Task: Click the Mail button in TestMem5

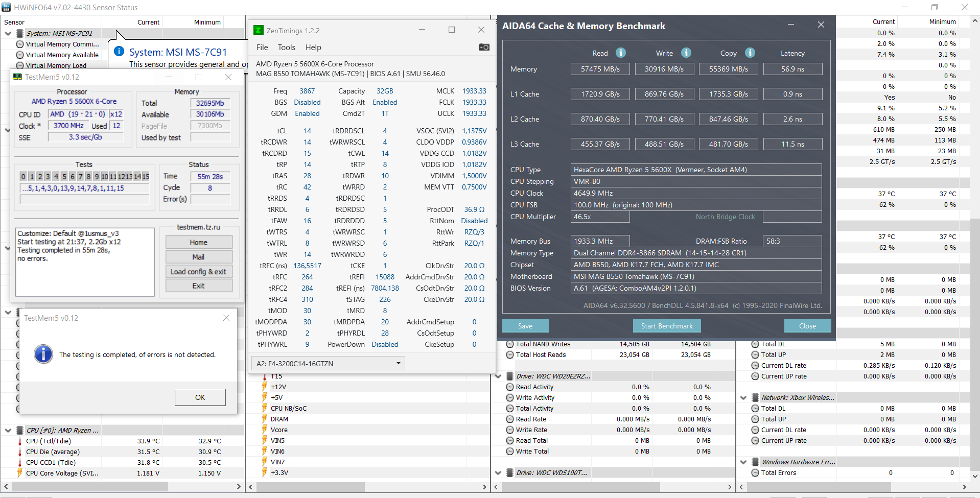Action: point(199,256)
